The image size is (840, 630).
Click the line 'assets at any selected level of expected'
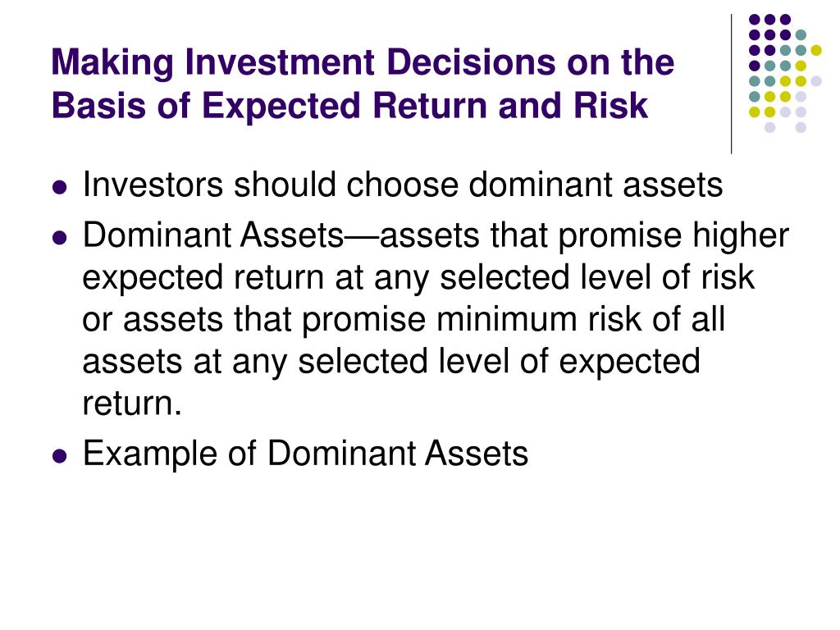pyautogui.click(x=391, y=362)
